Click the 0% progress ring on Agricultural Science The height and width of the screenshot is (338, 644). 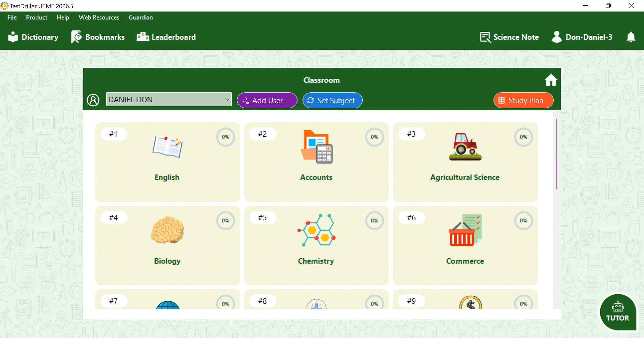tap(524, 137)
